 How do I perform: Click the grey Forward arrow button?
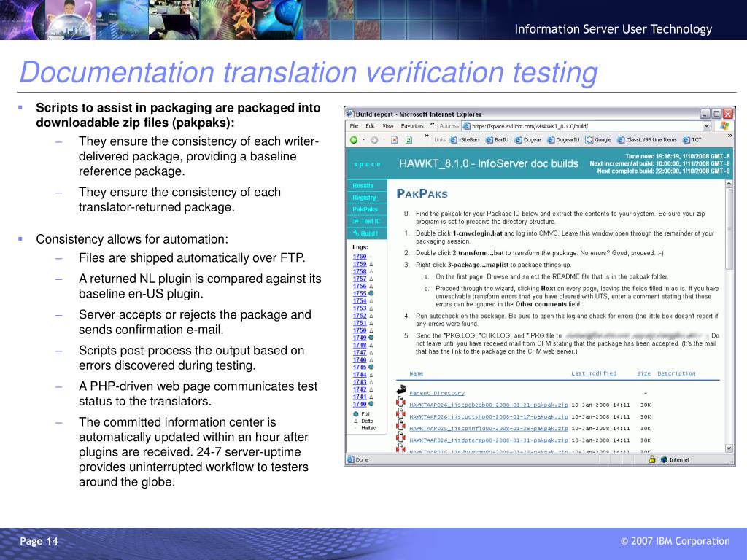[x=374, y=140]
